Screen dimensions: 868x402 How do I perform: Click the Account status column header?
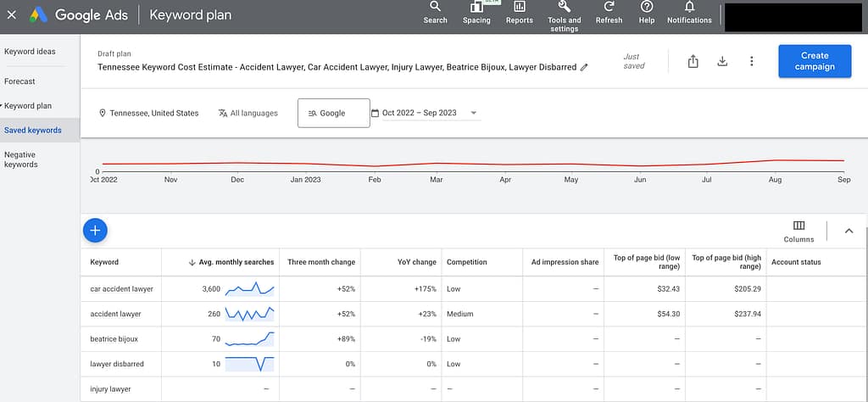[x=796, y=262]
